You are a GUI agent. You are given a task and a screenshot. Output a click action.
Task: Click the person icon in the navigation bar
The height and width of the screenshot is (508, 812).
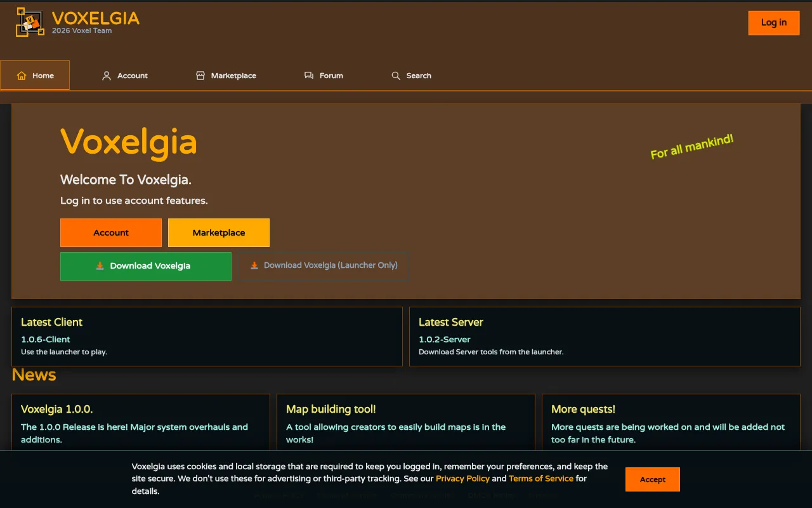click(x=107, y=76)
